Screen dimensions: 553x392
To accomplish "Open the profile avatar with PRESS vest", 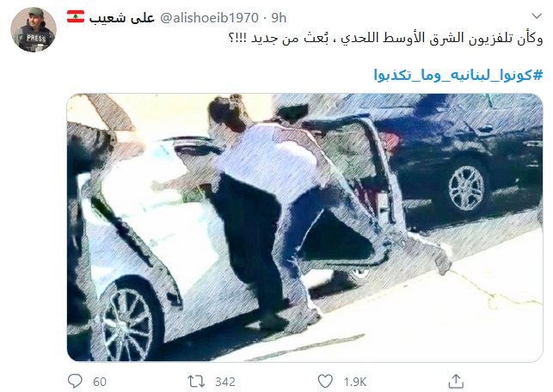I will coord(34,29).
